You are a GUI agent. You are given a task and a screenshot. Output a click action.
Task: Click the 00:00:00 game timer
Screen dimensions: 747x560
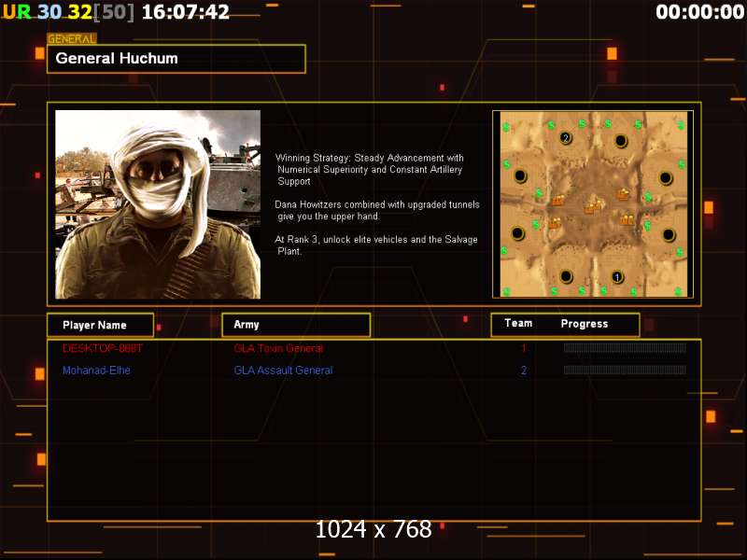(x=699, y=12)
